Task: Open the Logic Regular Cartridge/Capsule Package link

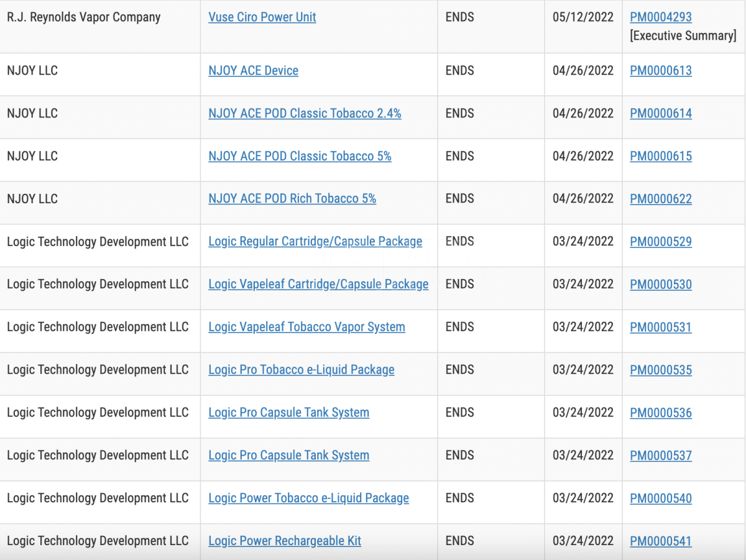Action: (x=315, y=242)
